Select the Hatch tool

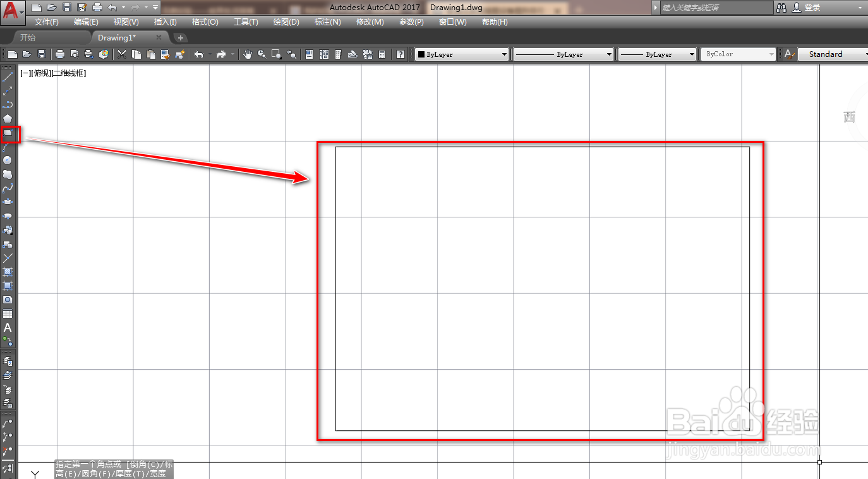click(x=8, y=272)
